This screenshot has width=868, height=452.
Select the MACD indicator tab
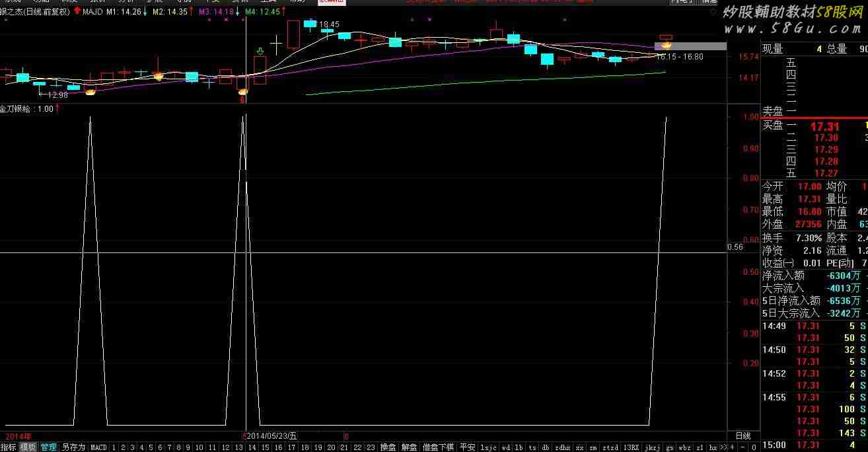[x=98, y=447]
